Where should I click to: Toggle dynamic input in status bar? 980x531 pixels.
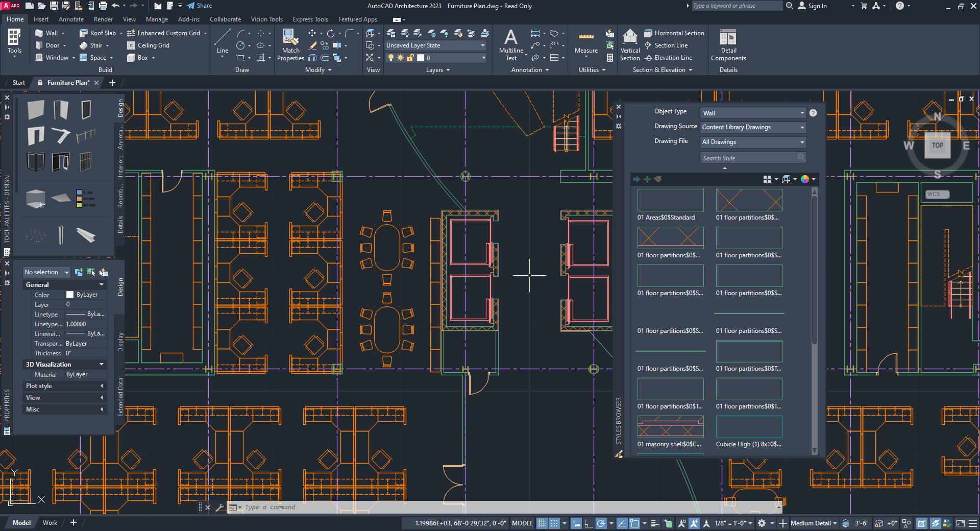tap(576, 523)
